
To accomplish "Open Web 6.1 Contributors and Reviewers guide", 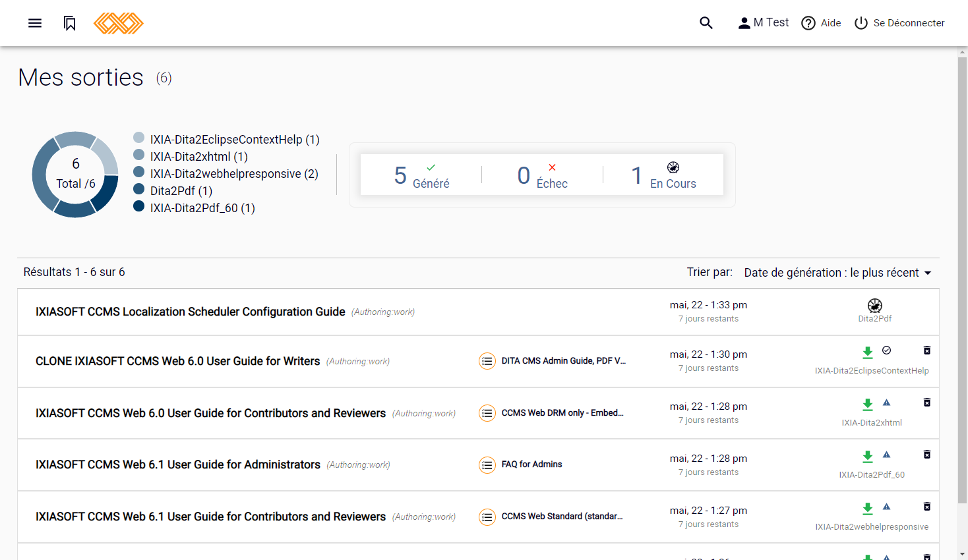I will point(210,517).
